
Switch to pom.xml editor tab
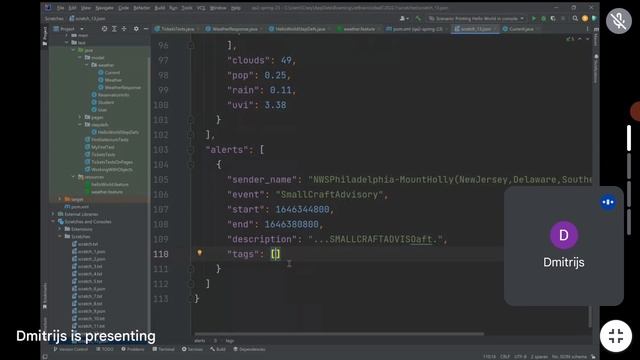[416, 29]
